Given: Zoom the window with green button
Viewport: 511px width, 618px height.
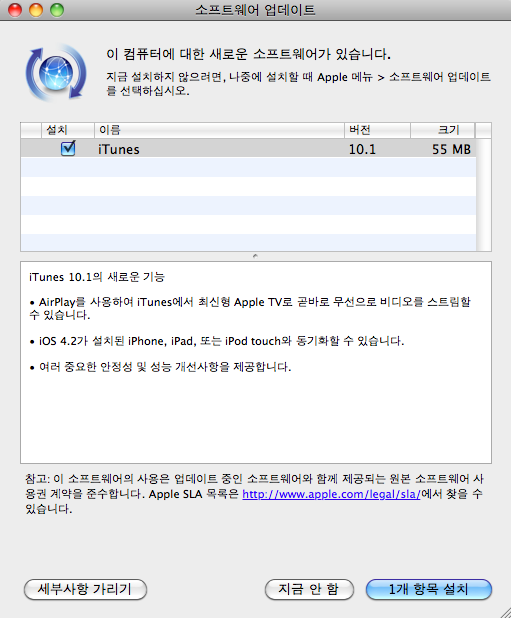Looking at the screenshot, I should pyautogui.click(x=57, y=10).
